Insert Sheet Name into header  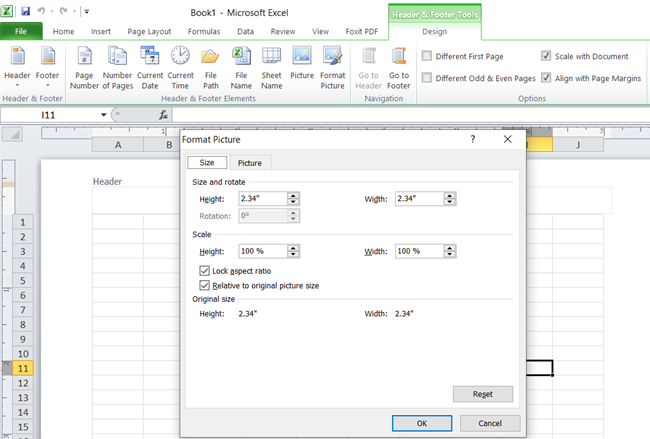click(x=271, y=66)
